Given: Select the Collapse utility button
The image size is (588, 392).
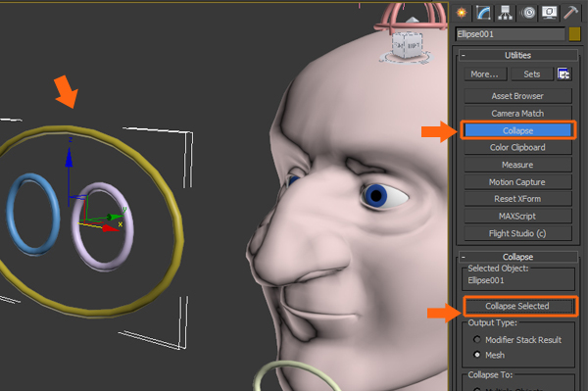Looking at the screenshot, I should coord(517,130).
